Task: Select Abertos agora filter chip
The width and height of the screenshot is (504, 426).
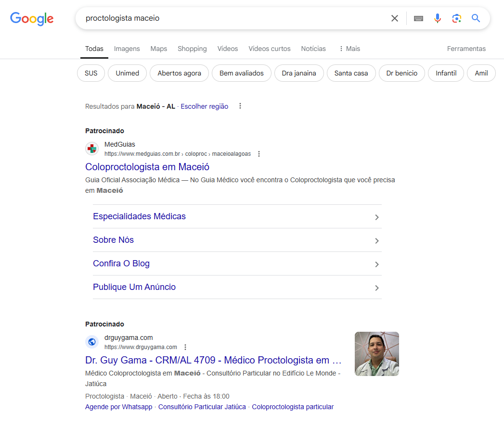Action: (x=179, y=73)
